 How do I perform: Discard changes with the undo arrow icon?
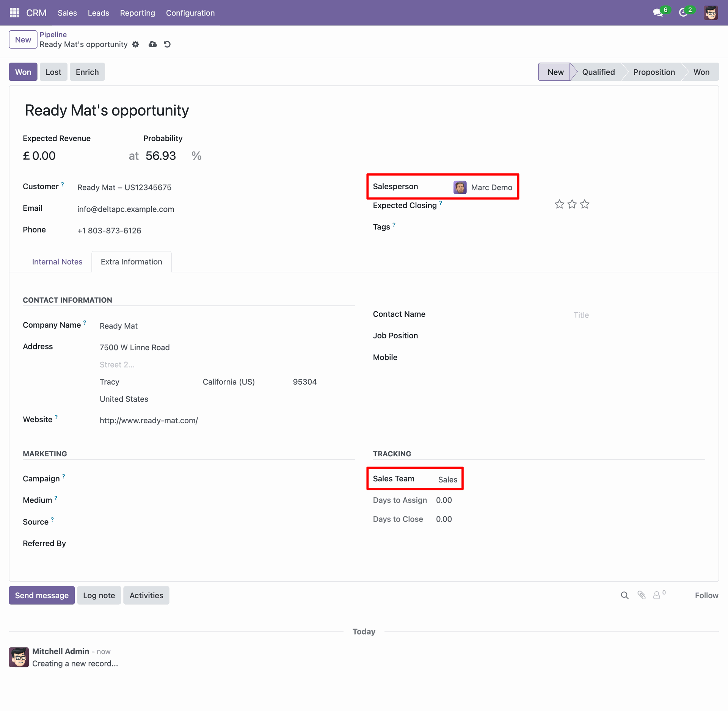pyautogui.click(x=167, y=44)
